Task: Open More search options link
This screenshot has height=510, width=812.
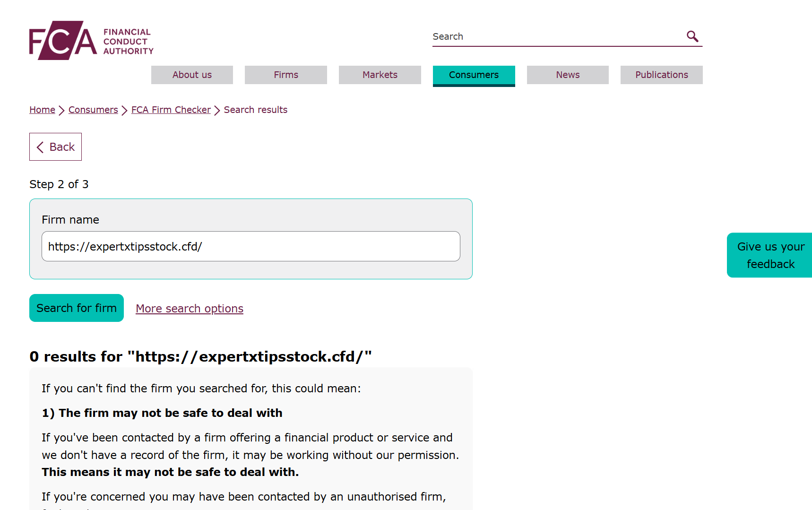Action: (190, 309)
